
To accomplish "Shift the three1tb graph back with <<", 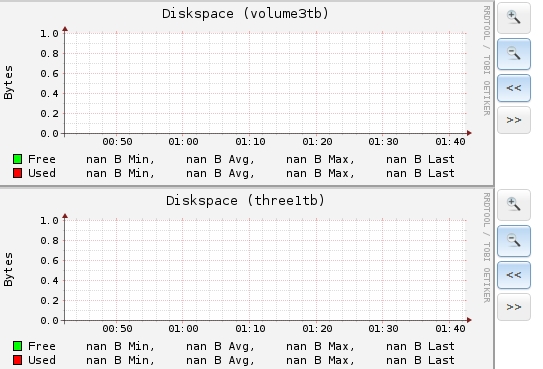I will [514, 275].
